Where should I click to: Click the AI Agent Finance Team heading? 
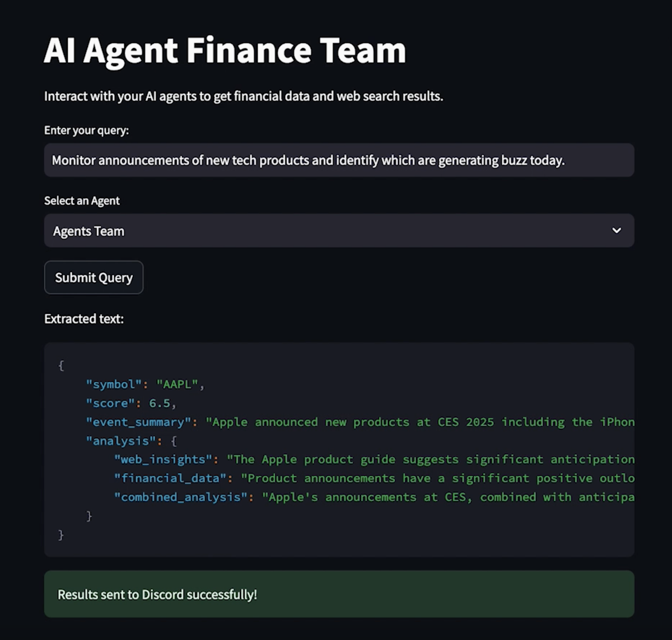[225, 51]
